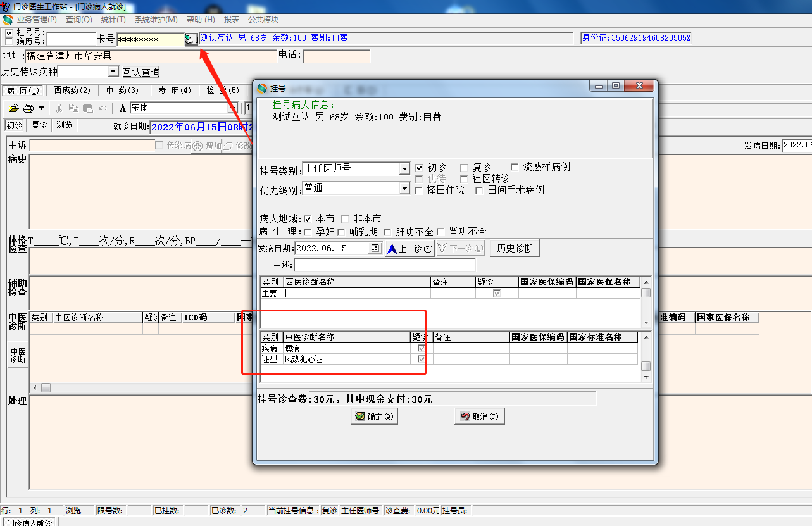
Task: Toggle the 非本市 checkbox
Action: pyautogui.click(x=345, y=219)
